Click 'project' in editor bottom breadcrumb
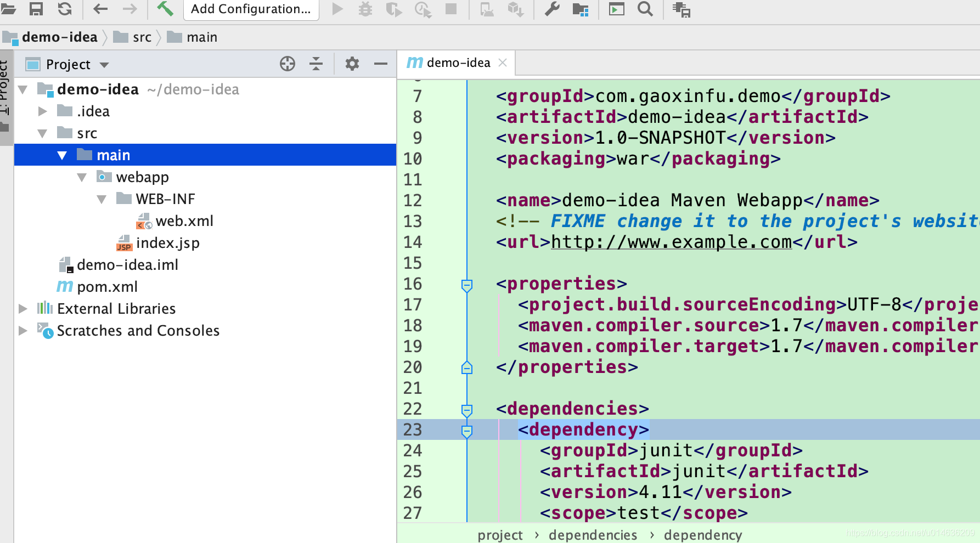This screenshot has height=543, width=980. pos(500,535)
